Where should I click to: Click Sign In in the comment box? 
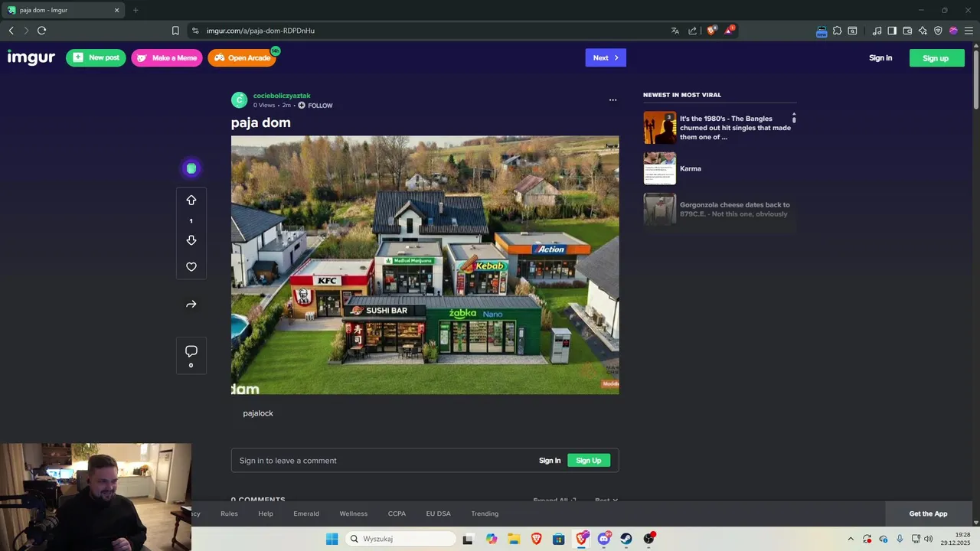pos(550,461)
